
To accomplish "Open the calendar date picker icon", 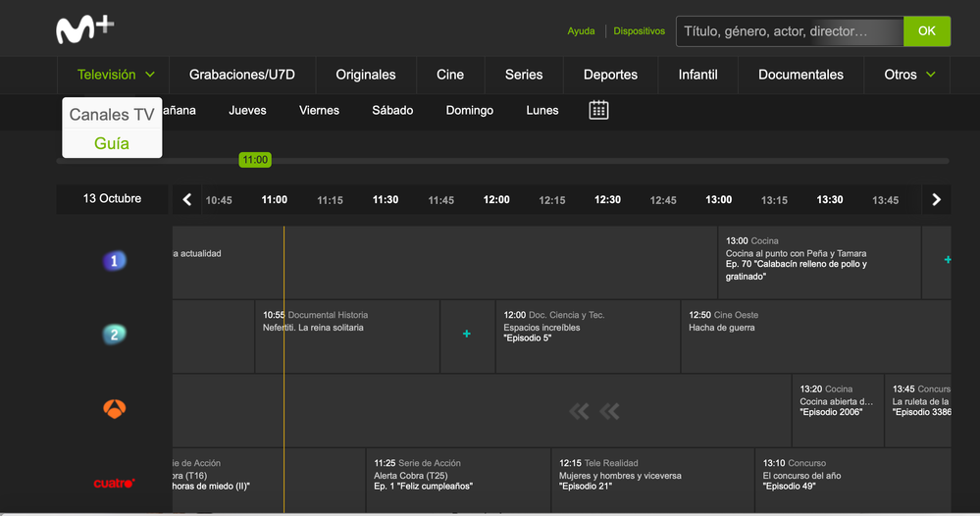I will 598,110.
